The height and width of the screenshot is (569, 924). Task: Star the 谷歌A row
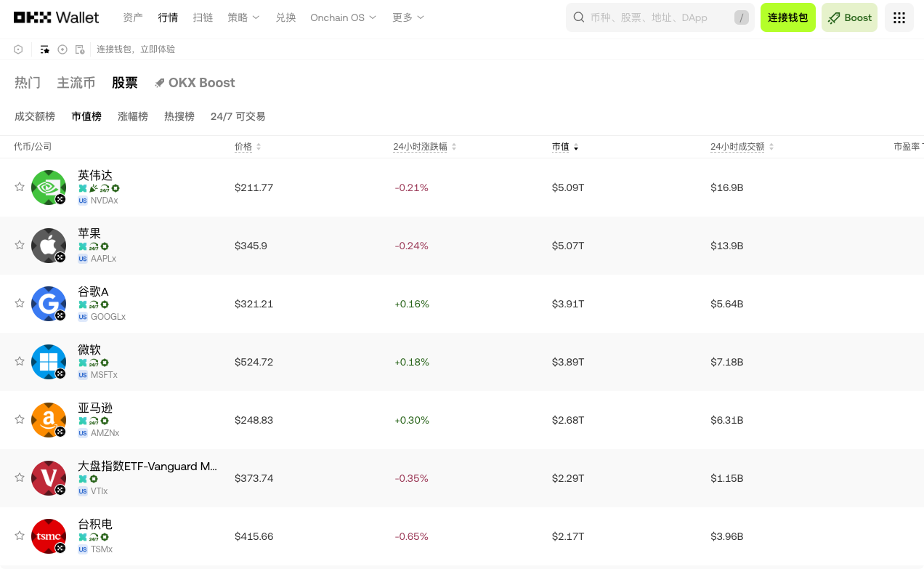tap(20, 303)
